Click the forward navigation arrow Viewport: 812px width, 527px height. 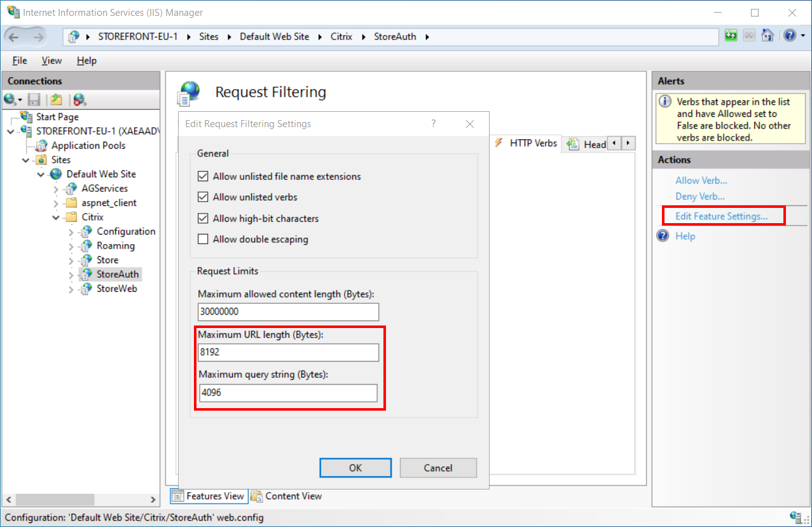[x=38, y=37]
